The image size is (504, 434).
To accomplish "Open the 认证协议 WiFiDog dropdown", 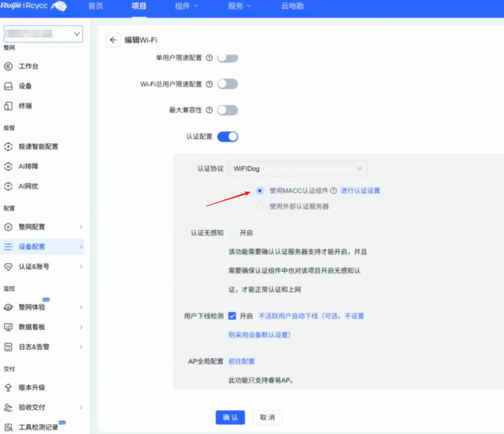I will [297, 169].
